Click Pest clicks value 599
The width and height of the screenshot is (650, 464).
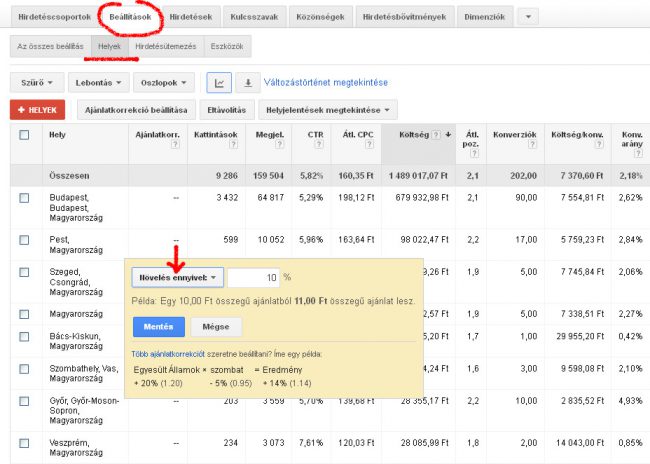point(230,240)
